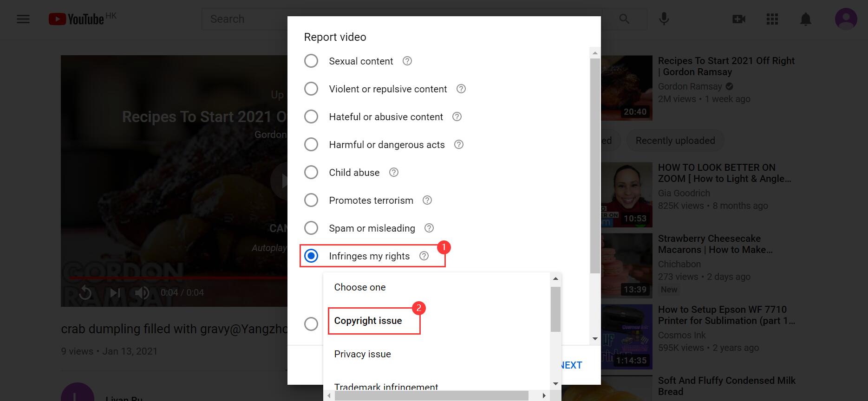This screenshot has height=401, width=868.
Task: Click the uploader's purple channel avatar
Action: (78, 392)
